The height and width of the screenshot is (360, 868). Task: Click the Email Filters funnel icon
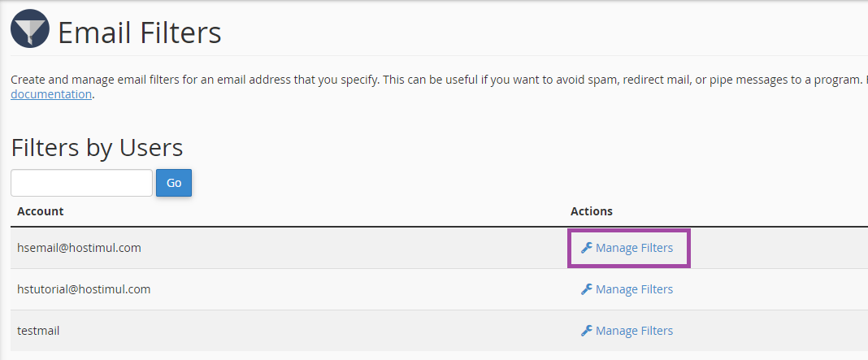click(x=29, y=31)
